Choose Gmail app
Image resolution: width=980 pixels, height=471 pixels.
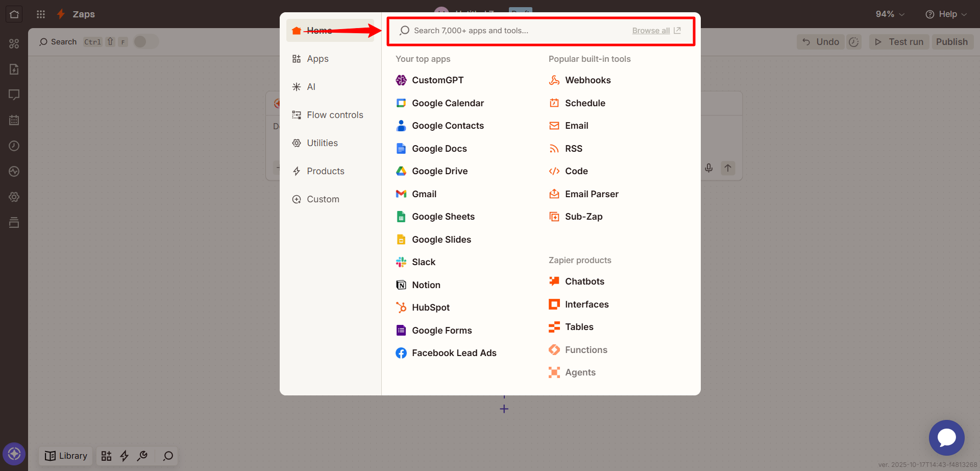click(416, 194)
